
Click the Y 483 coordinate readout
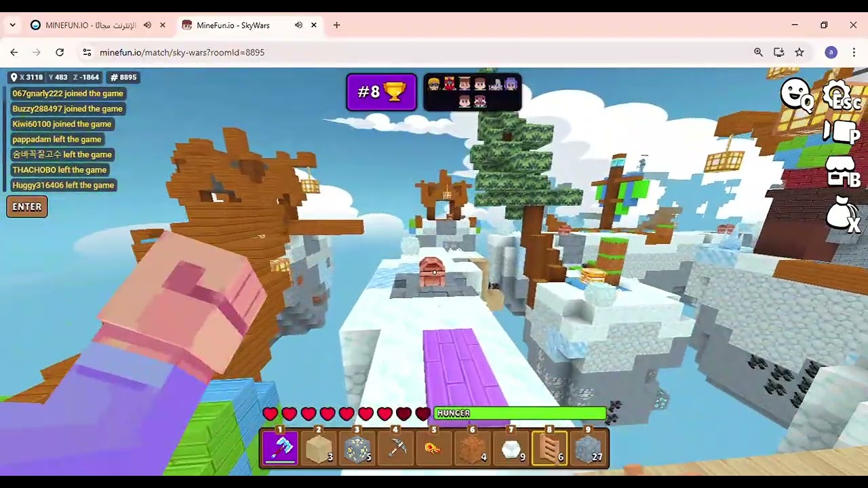tap(58, 77)
